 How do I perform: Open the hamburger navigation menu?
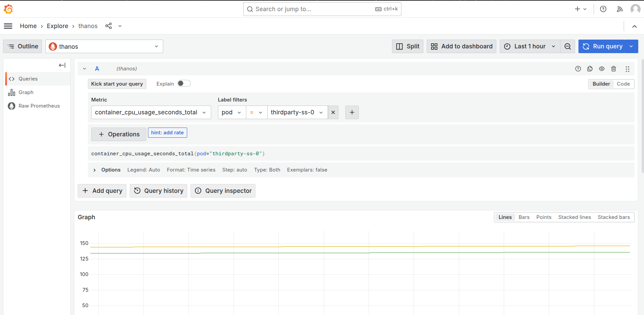[8, 26]
